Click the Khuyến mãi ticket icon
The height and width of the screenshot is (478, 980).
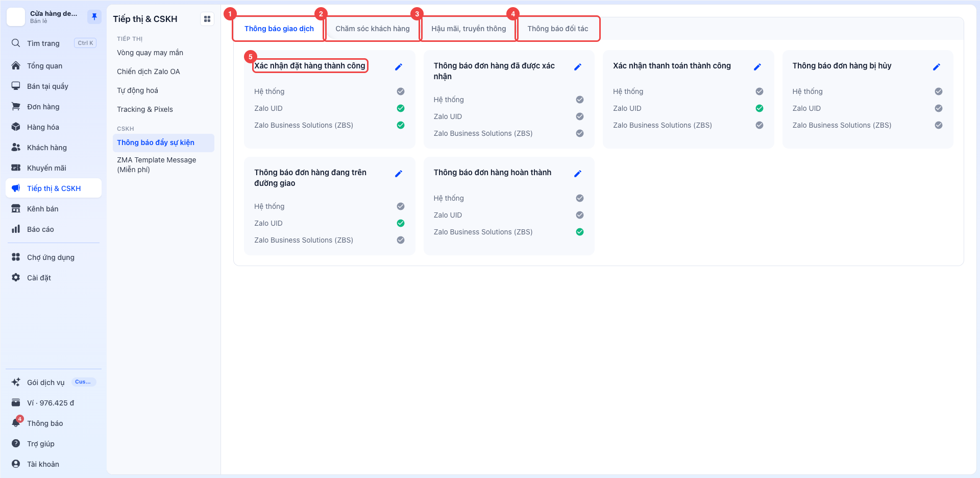[16, 168]
